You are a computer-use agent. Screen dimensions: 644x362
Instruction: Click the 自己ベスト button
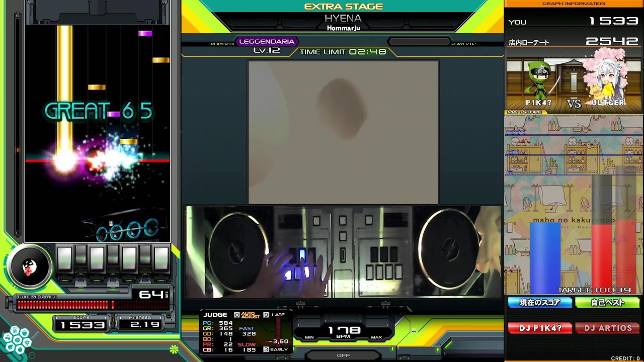(x=608, y=303)
